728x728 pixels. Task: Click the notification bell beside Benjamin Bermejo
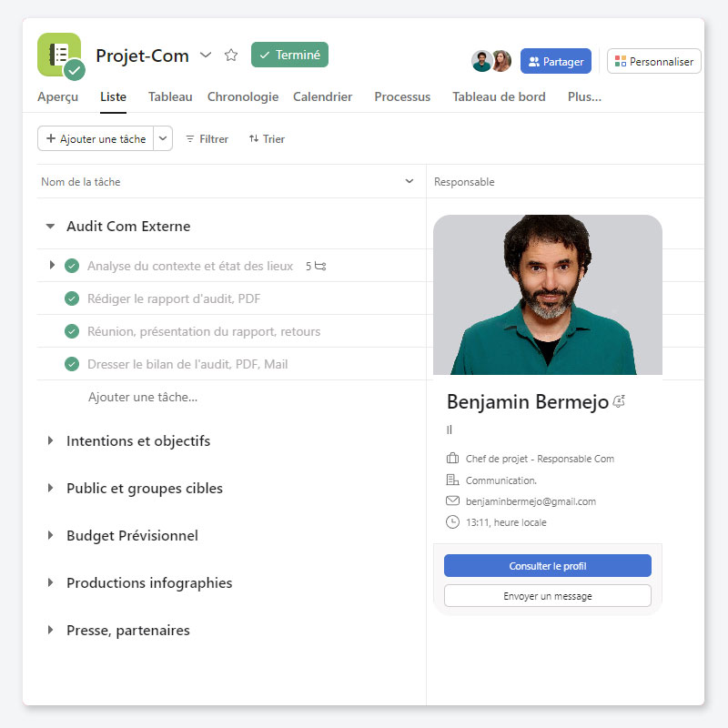coord(619,402)
